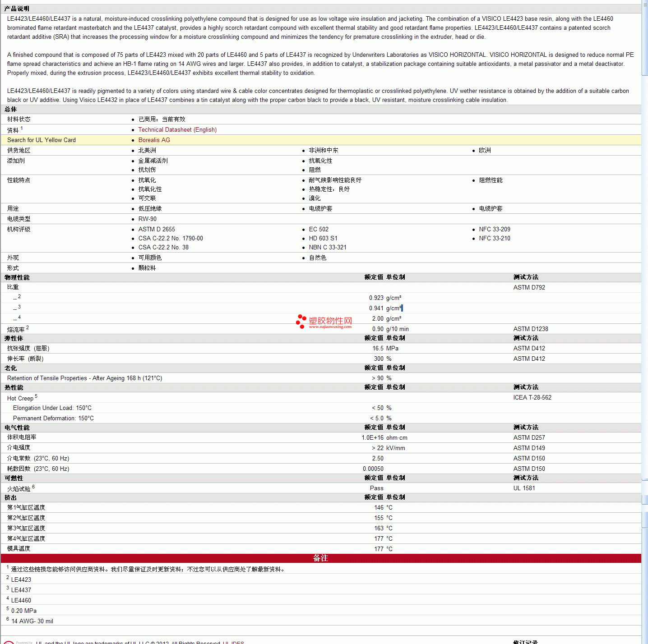Viewport: 648px width, 644px height.
Task: Click 'Permanent Deformation: 150°C' row
Action: tap(53, 418)
